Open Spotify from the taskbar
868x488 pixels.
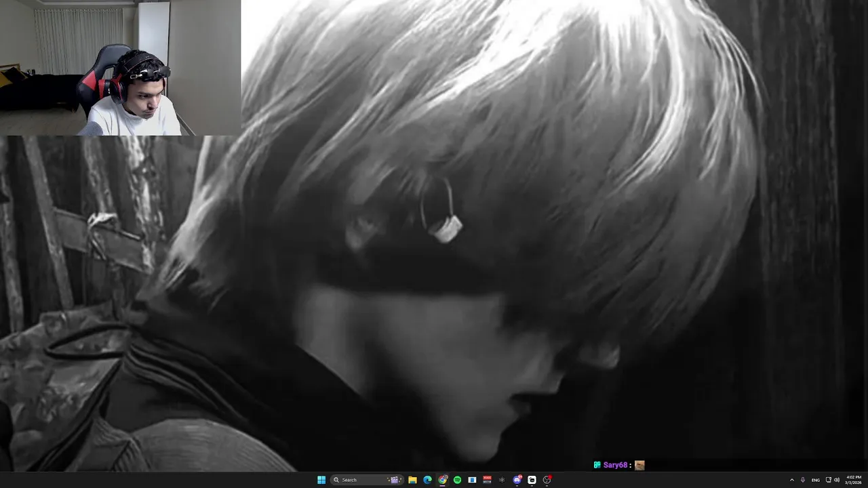(457, 480)
